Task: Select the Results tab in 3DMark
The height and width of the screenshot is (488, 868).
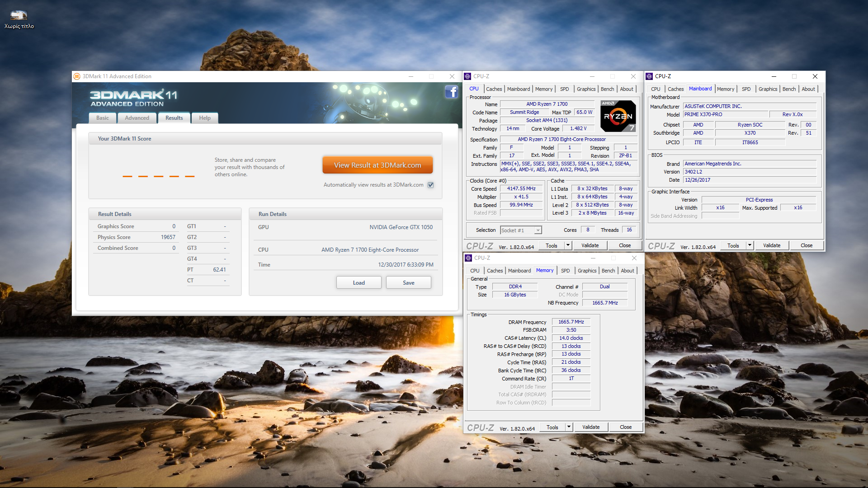Action: coord(174,118)
